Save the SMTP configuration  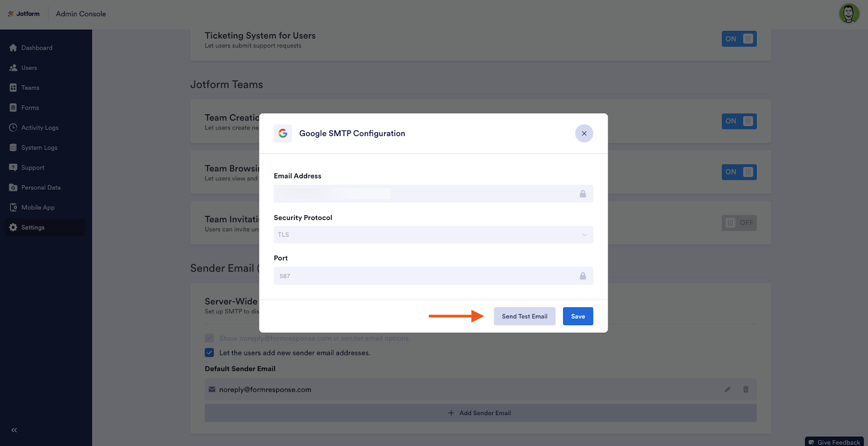(578, 316)
